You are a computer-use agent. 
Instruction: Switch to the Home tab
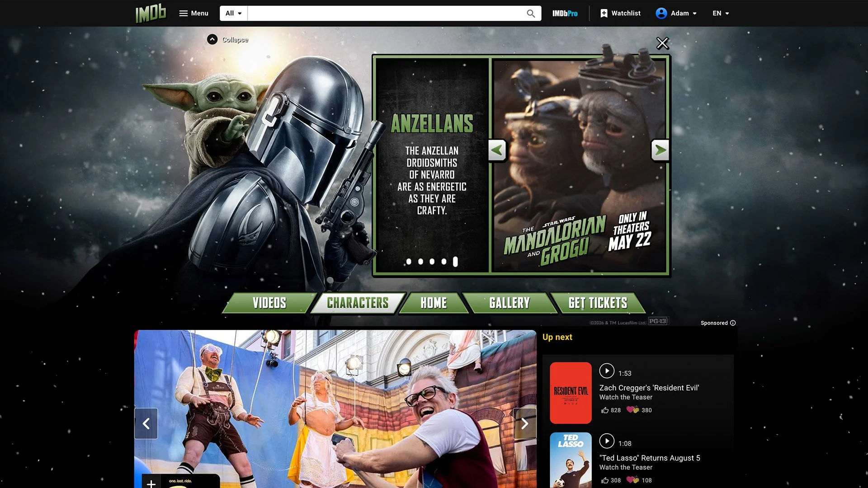click(x=434, y=303)
